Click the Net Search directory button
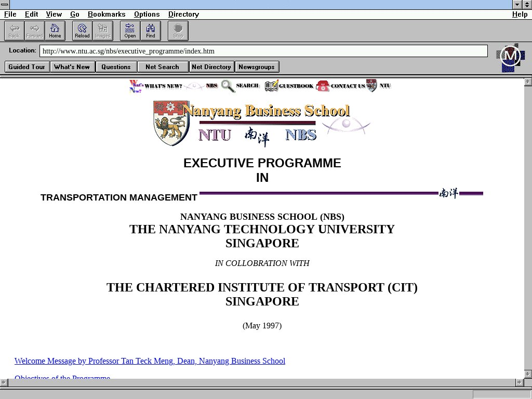 162,67
